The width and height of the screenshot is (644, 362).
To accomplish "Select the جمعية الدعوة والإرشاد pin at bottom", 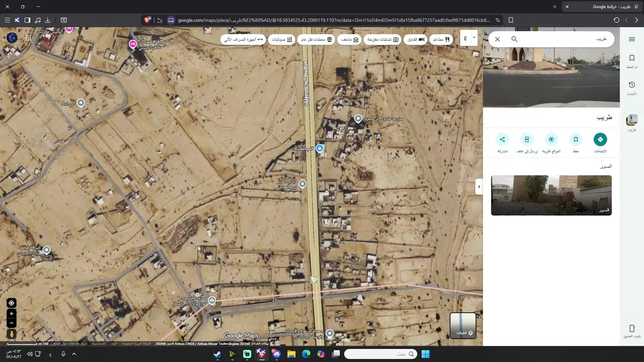I will (x=329, y=333).
